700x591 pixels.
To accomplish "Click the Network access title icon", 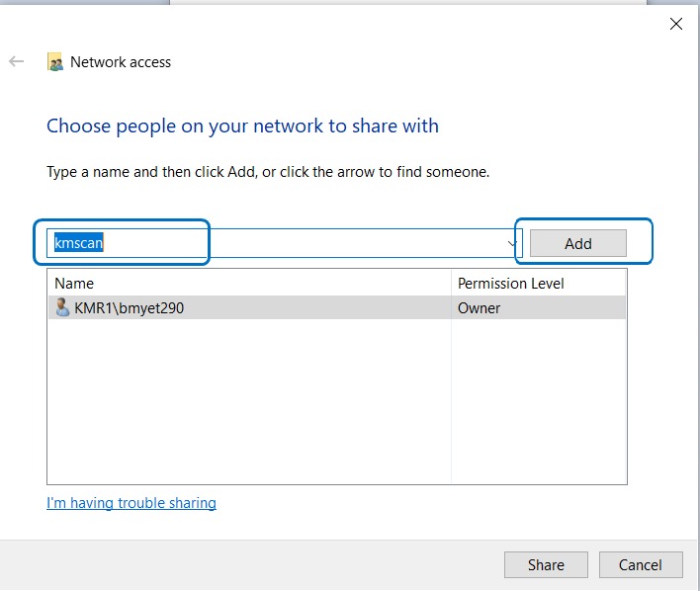I will 56,62.
